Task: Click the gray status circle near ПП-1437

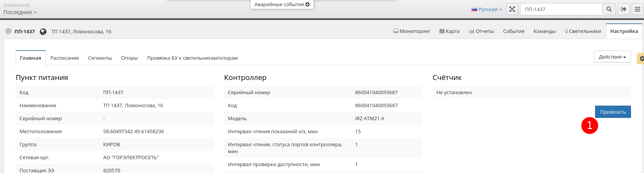Action: point(8,31)
